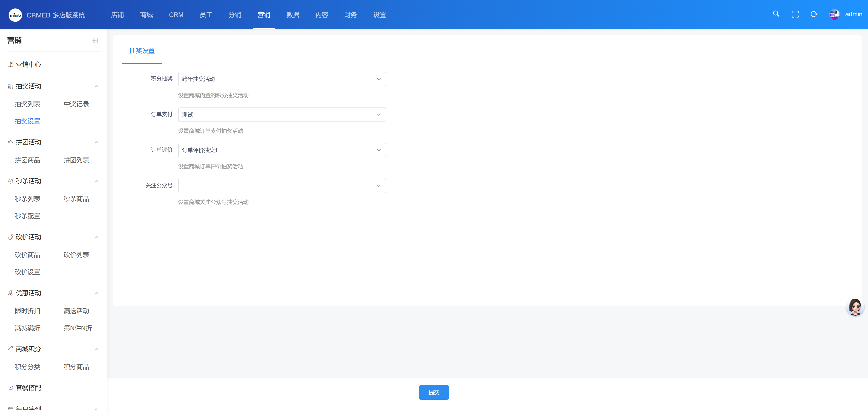868x415 pixels.
Task: Click the CRMEB logo icon
Action: tap(15, 15)
